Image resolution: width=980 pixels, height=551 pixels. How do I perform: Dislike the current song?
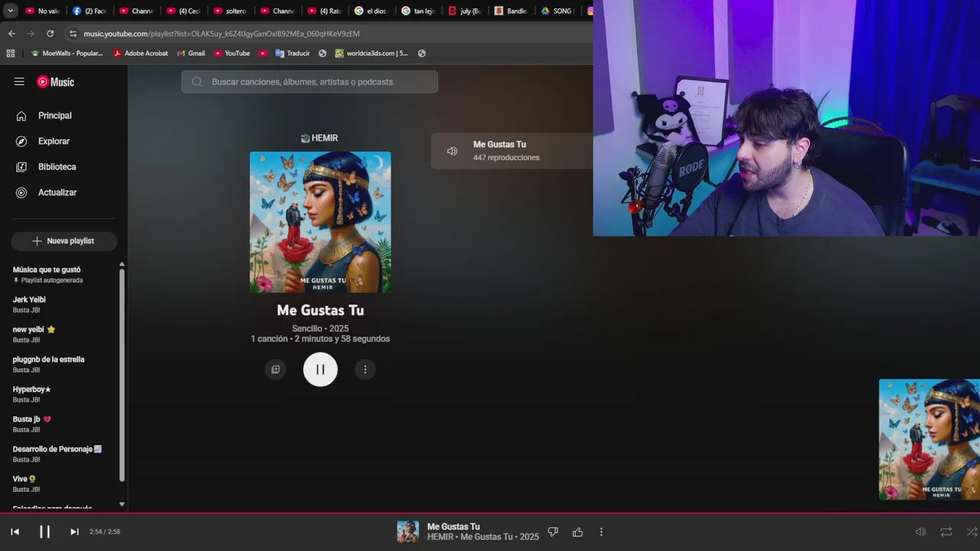pos(553,532)
